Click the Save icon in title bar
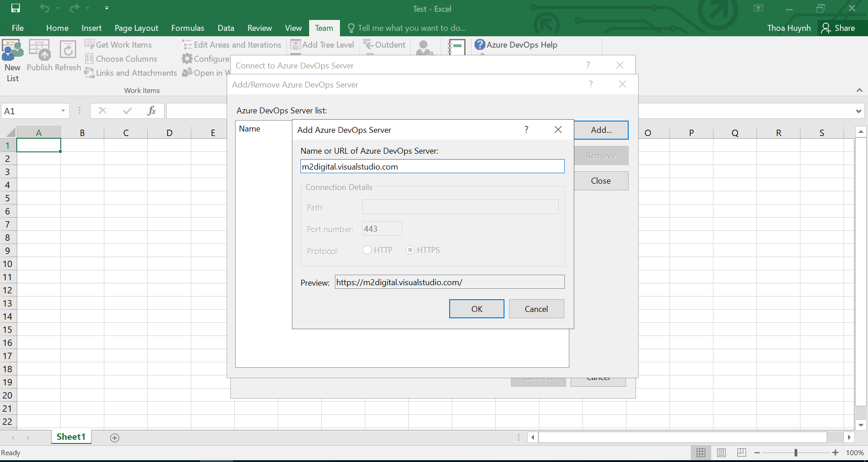The image size is (868, 462). coord(15,8)
